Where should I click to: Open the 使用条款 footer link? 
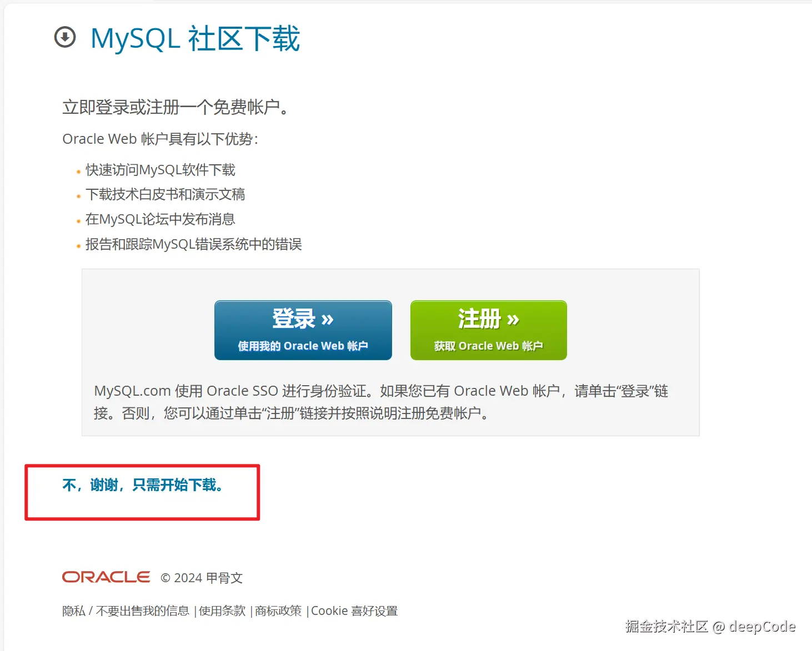coord(222,611)
